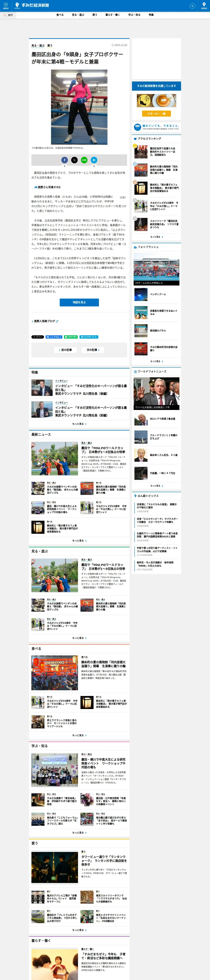
Task: Select 特集 in the top navigation
Action: click(151, 15)
